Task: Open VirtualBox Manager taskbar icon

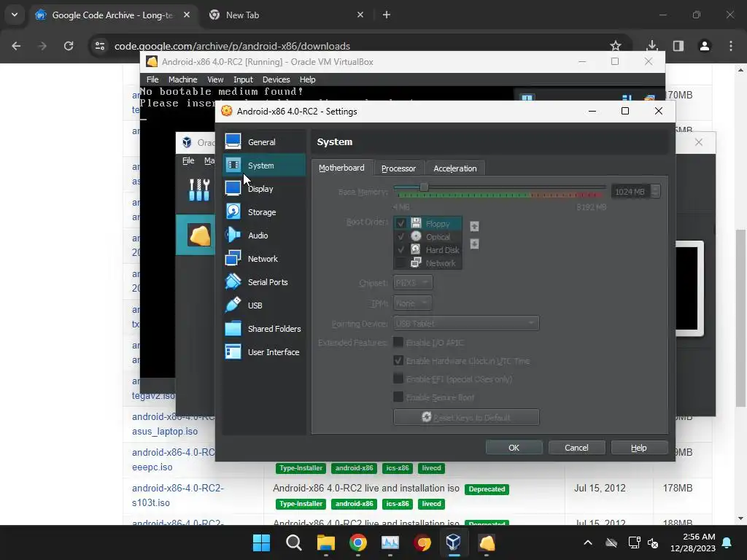Action: pyautogui.click(x=454, y=542)
